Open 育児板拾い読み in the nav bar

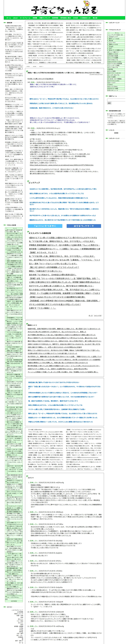(x=66, y=18)
